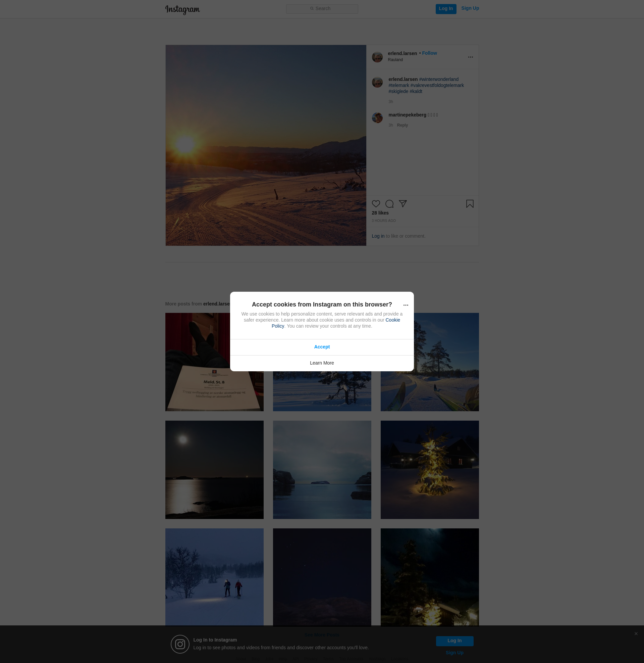Save post with bookmark icon
The height and width of the screenshot is (663, 644).
[470, 204]
